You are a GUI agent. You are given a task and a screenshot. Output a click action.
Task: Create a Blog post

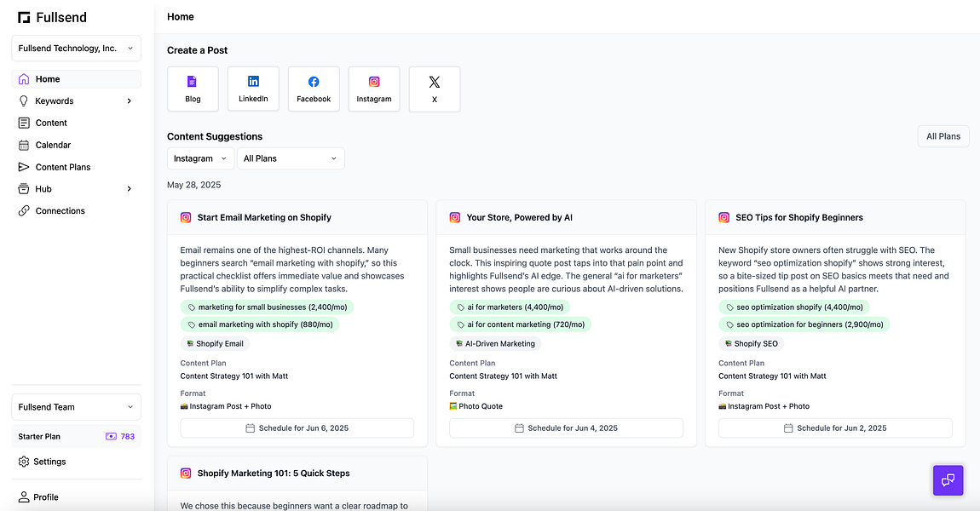(x=193, y=89)
